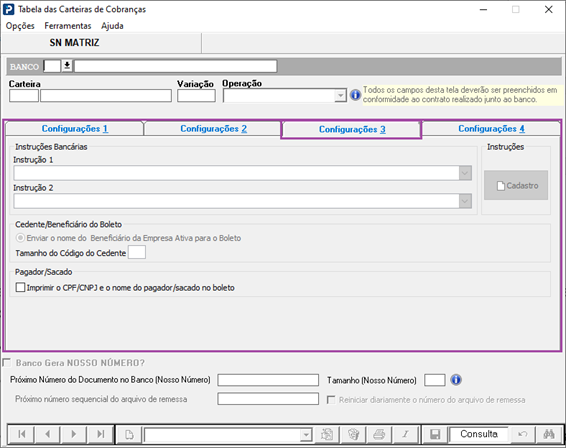The image size is (567, 448).
Task: Open search with the binoculars icon
Action: point(549,434)
